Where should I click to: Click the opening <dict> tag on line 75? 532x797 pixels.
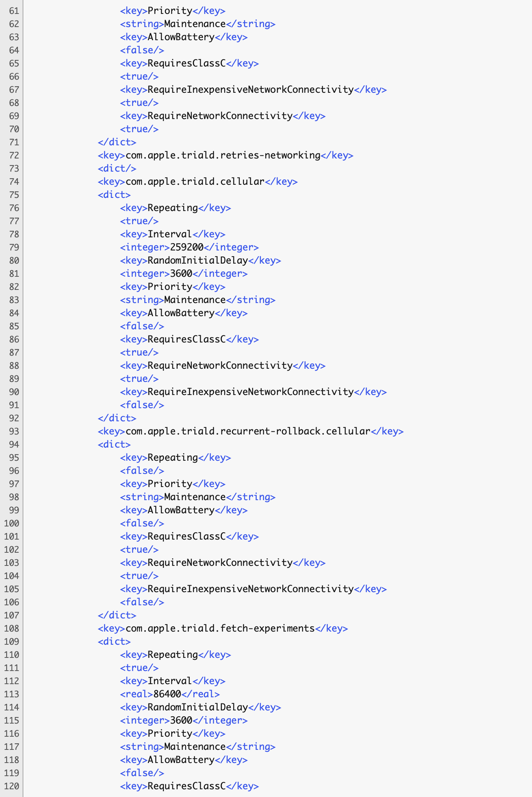tap(114, 195)
